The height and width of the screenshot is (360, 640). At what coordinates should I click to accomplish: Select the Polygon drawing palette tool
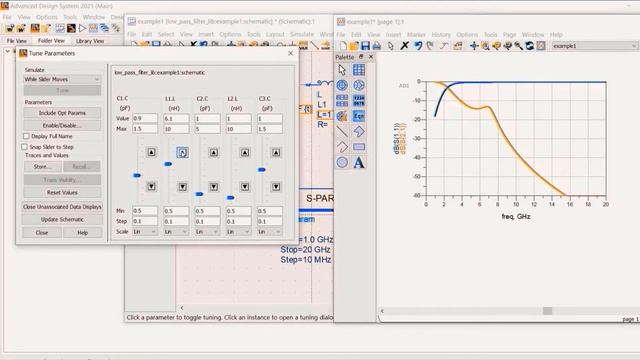pyautogui.click(x=359, y=131)
